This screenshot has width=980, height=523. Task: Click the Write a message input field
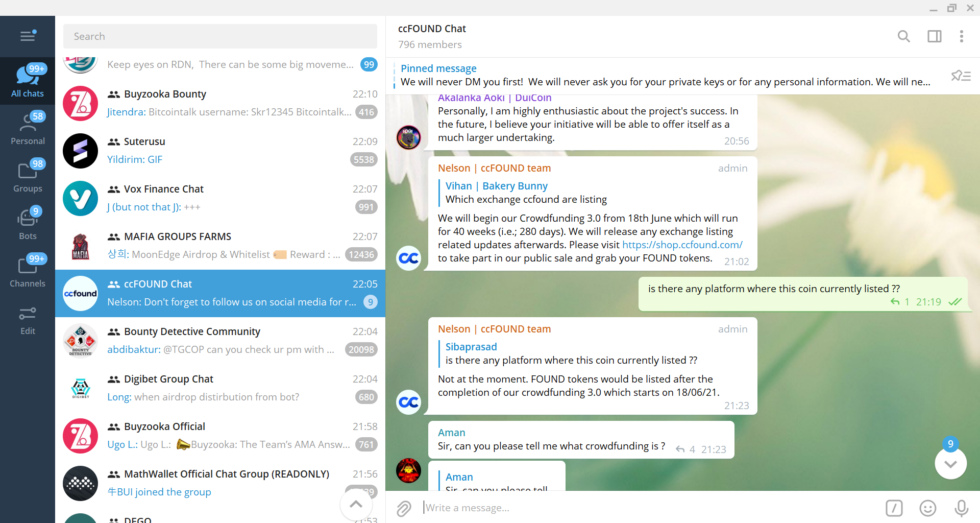(648, 508)
